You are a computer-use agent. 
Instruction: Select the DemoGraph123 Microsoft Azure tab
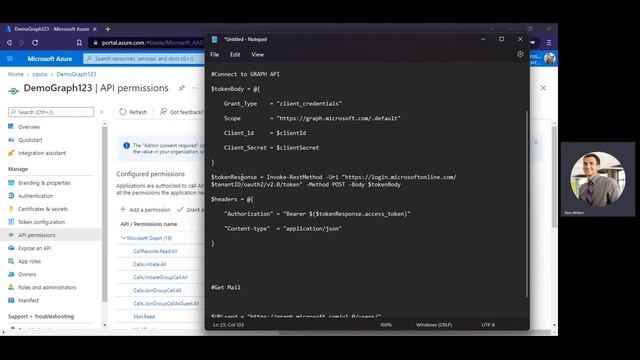[x=51, y=29]
